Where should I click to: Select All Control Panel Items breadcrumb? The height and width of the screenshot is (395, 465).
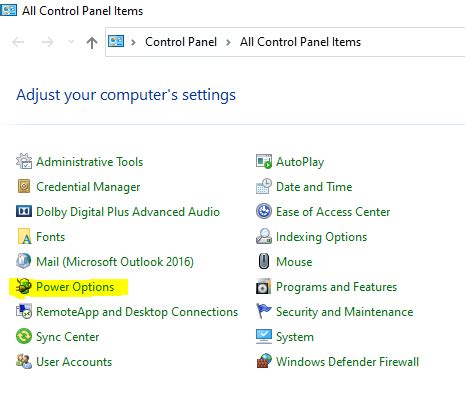300,42
